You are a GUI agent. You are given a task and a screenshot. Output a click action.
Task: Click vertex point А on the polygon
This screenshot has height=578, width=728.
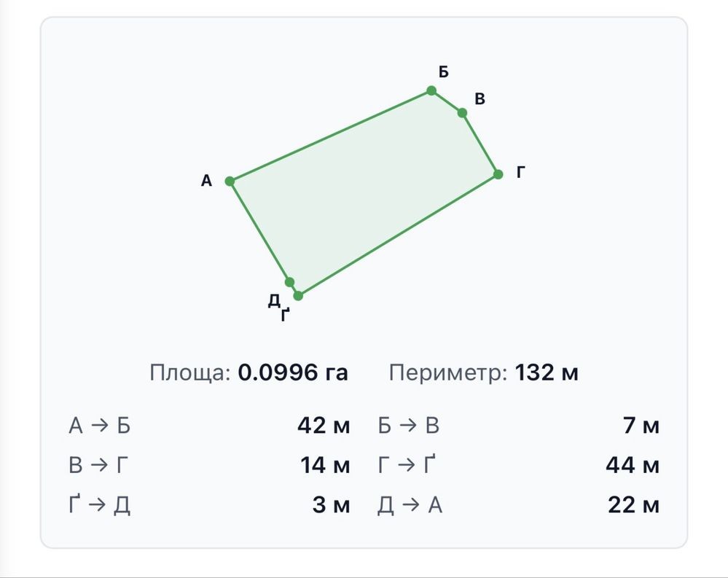[x=230, y=181]
